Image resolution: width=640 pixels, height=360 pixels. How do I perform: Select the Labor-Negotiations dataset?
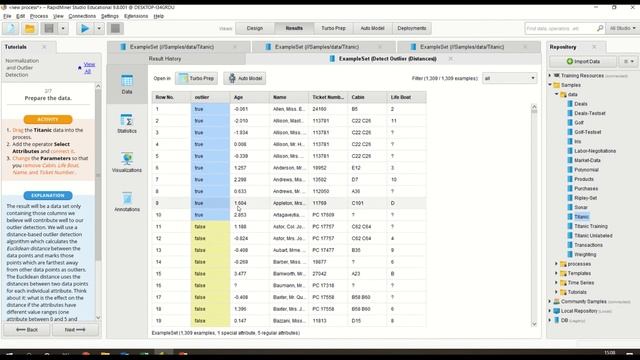tap(595, 151)
